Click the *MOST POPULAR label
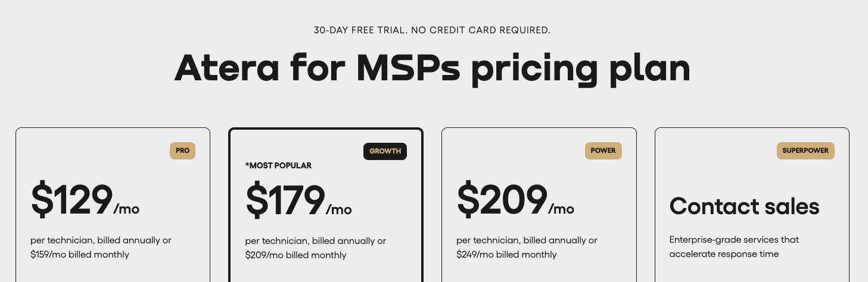This screenshot has height=282, width=868. click(x=278, y=165)
